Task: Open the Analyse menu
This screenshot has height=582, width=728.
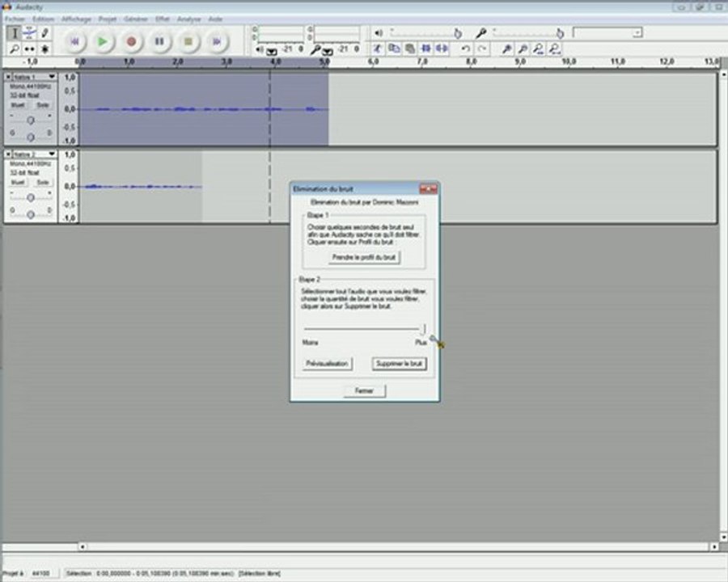Action: 189,19
